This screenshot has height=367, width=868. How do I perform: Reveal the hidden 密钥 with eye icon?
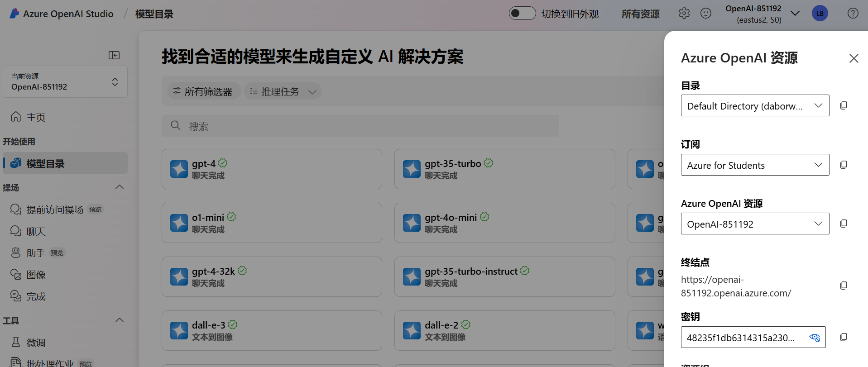pyautogui.click(x=815, y=338)
